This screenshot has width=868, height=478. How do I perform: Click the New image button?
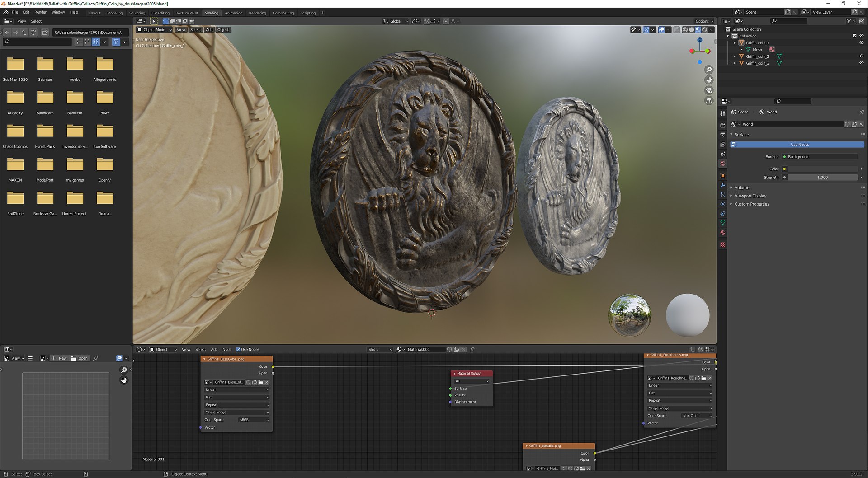(x=59, y=358)
